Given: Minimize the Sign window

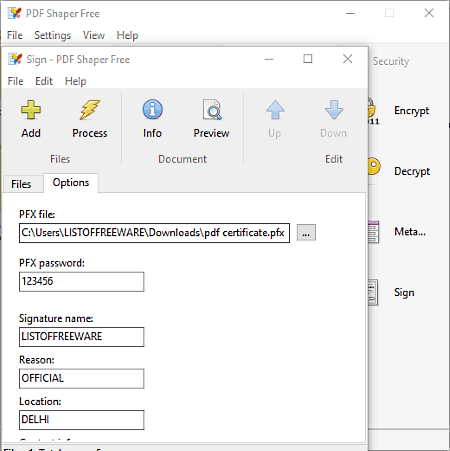Looking at the screenshot, I should coord(269,59).
